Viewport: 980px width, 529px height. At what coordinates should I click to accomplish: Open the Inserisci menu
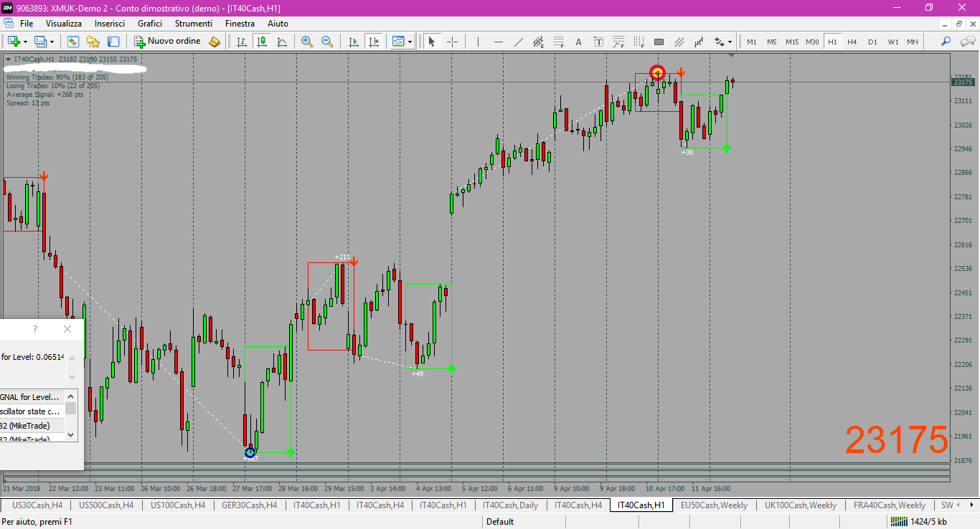(110, 24)
